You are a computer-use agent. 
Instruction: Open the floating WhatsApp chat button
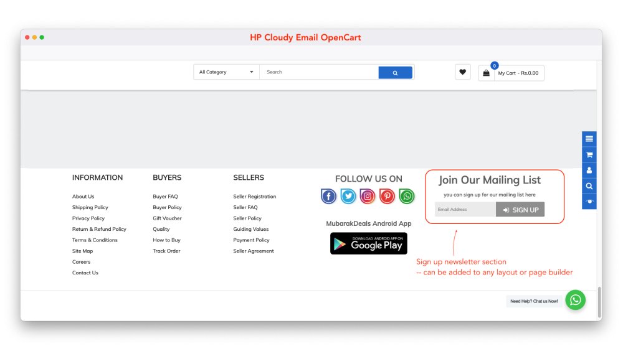point(575,300)
